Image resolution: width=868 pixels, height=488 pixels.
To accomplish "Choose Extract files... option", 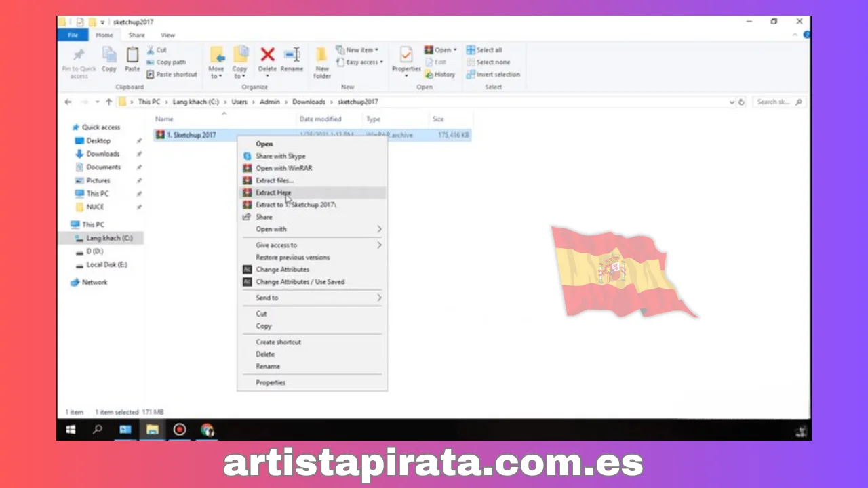I will [x=312, y=180].
